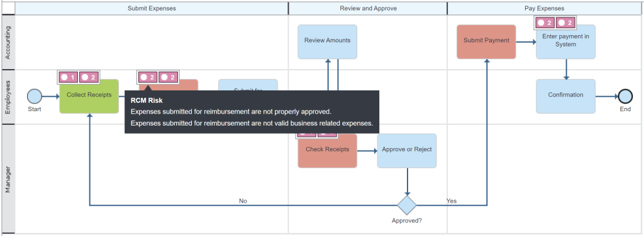Click the Start event circle
644x236 pixels.
[35, 97]
